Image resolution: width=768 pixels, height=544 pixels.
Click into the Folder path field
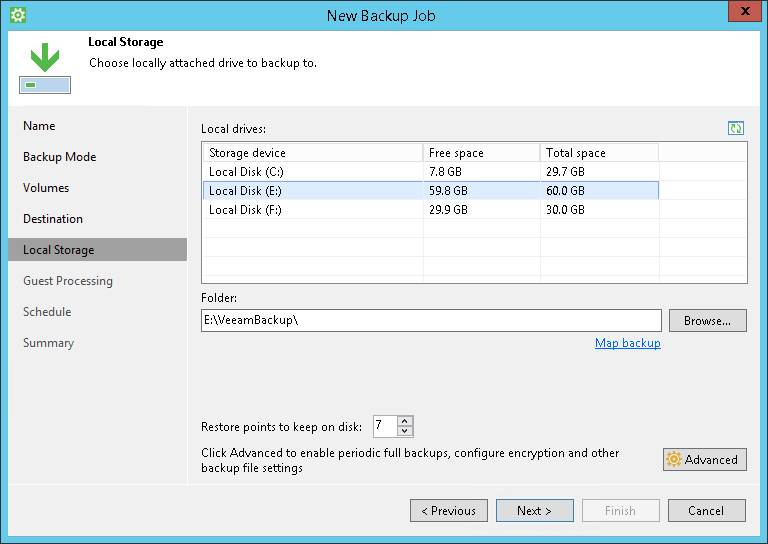click(x=430, y=320)
